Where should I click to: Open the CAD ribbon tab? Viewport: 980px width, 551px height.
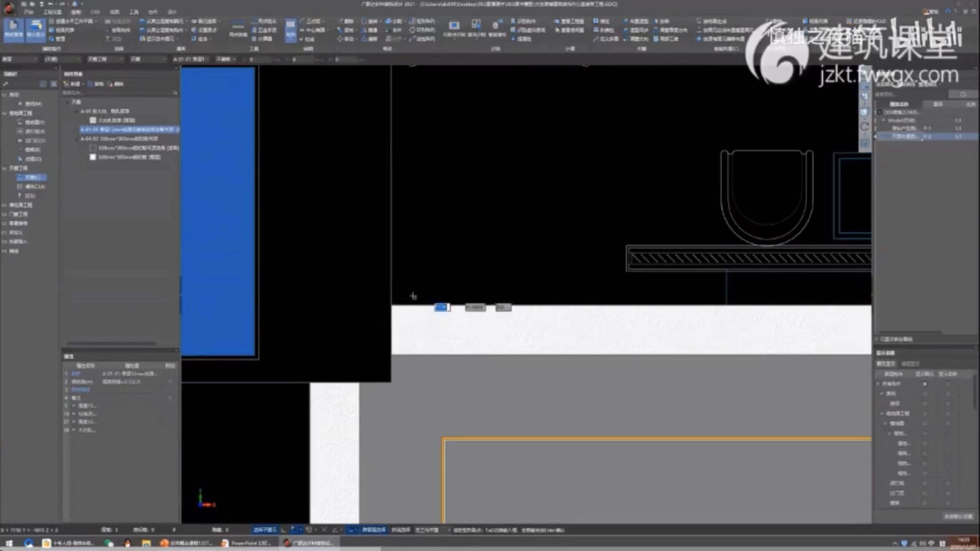(95, 12)
